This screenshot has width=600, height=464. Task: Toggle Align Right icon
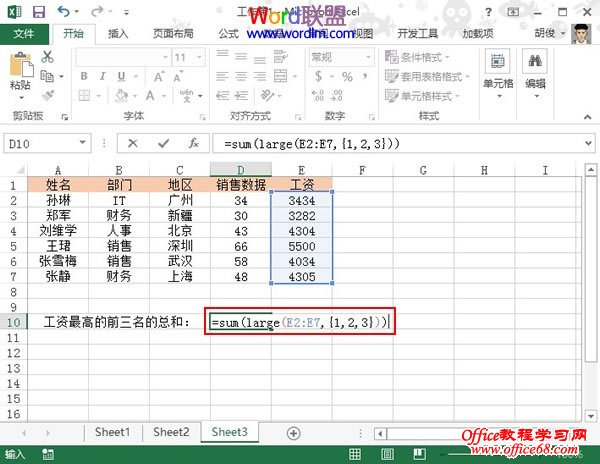click(260, 77)
